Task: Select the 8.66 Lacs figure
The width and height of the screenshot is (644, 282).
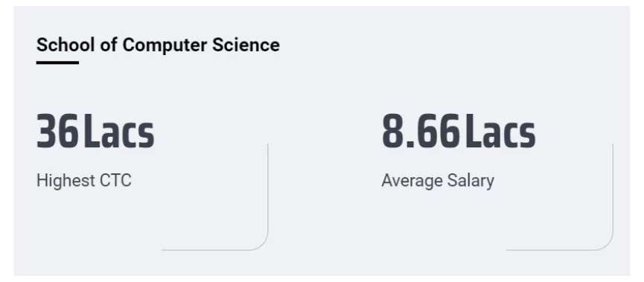Action: point(459,131)
